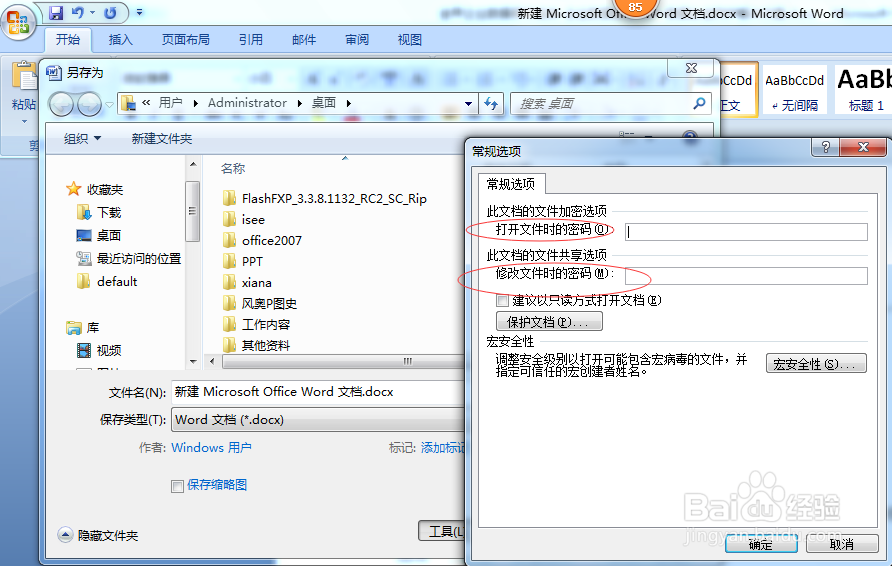
Task: Apply the 无间隔 style
Action: (x=794, y=90)
